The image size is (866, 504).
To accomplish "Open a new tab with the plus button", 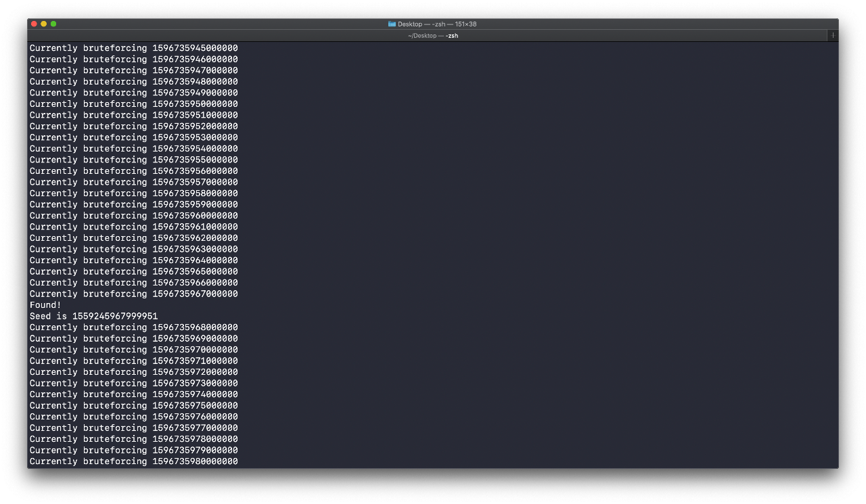I will click(x=833, y=35).
